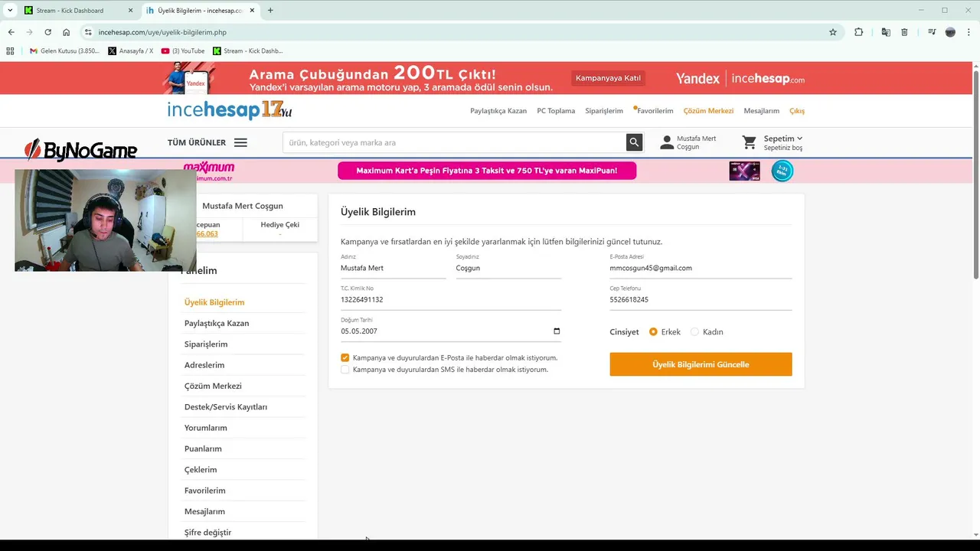Click the browser home icon
This screenshot has height=551, width=980.
tap(66, 32)
